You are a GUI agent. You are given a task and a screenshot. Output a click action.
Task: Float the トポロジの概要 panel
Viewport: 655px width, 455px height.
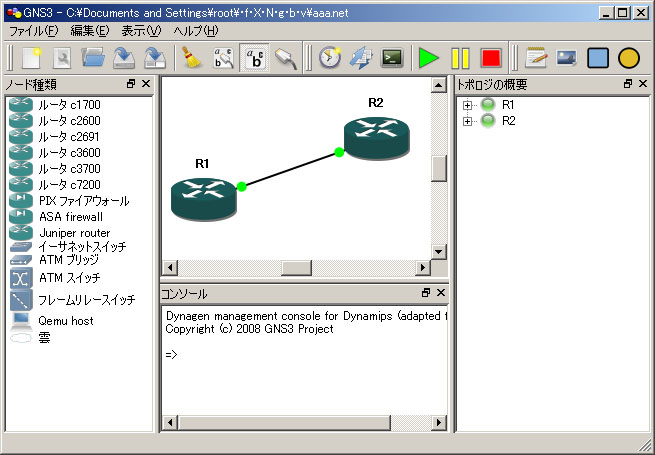(627, 84)
